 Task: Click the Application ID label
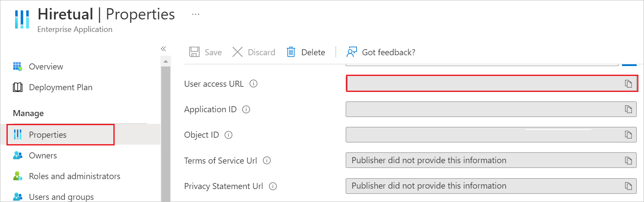(x=210, y=109)
